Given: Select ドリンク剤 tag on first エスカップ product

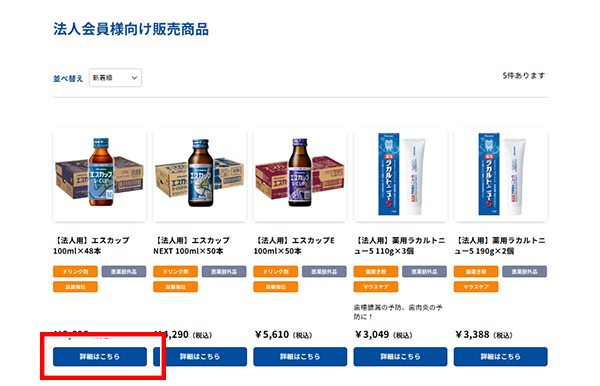Looking at the screenshot, I should (75, 272).
